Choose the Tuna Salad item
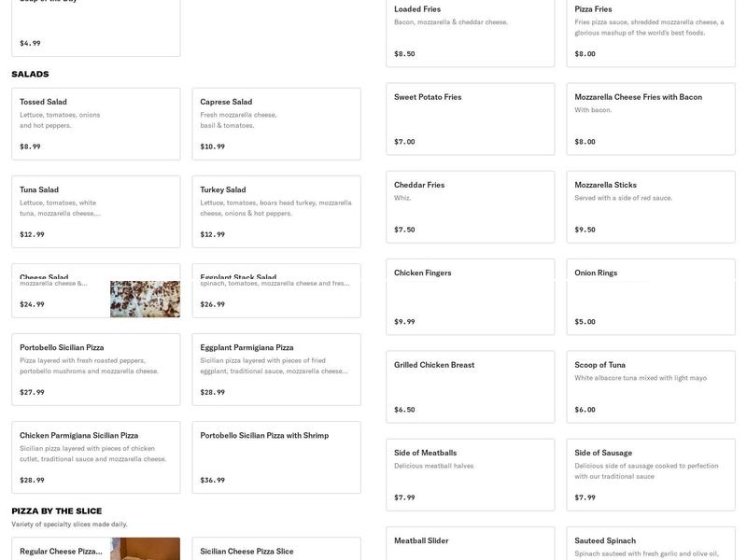The width and height of the screenshot is (747, 560). [95, 211]
